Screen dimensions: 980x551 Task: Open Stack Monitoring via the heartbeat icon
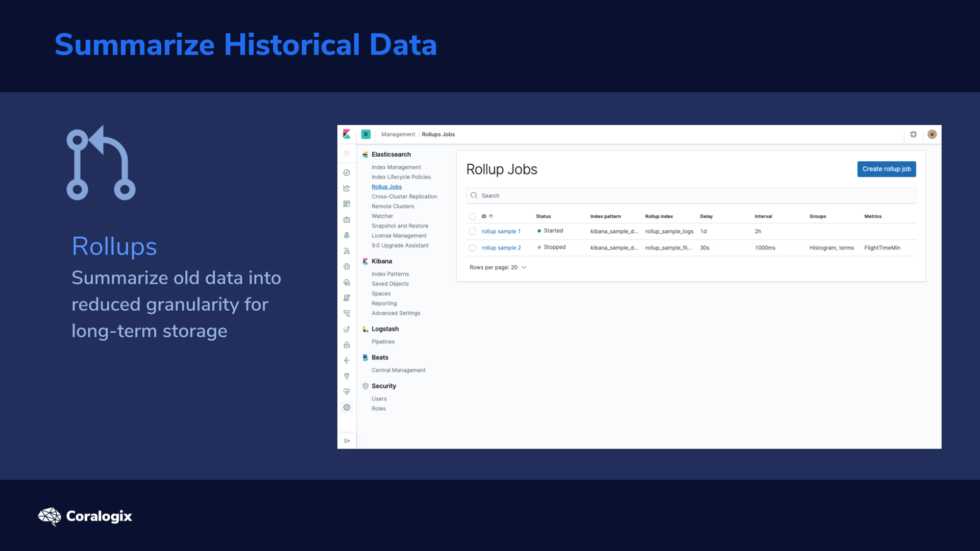tap(347, 392)
